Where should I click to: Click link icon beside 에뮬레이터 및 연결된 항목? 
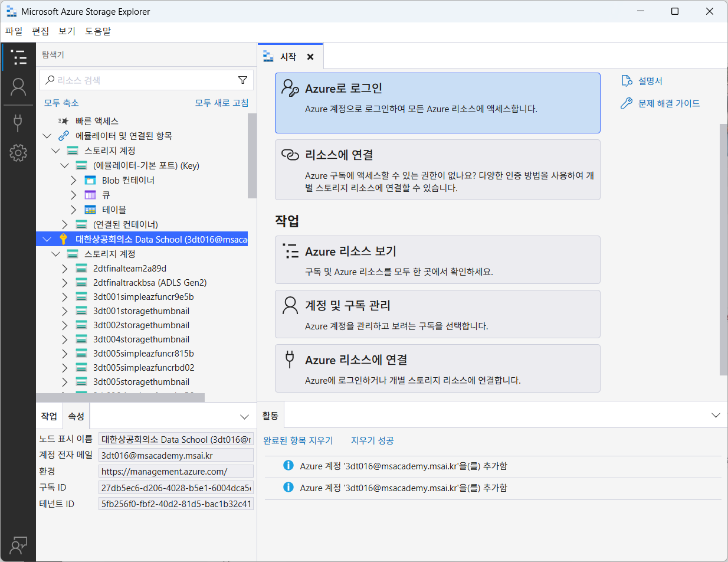[x=64, y=136]
